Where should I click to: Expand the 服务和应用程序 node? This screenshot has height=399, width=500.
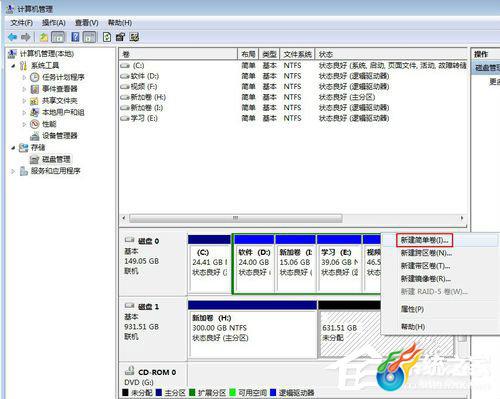pos(13,171)
